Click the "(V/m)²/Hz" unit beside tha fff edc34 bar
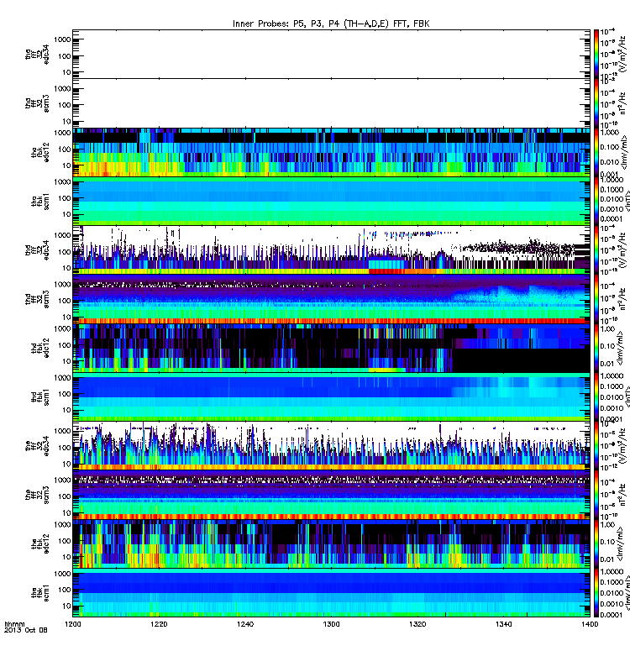The width and height of the screenshot is (630, 672). (x=622, y=53)
